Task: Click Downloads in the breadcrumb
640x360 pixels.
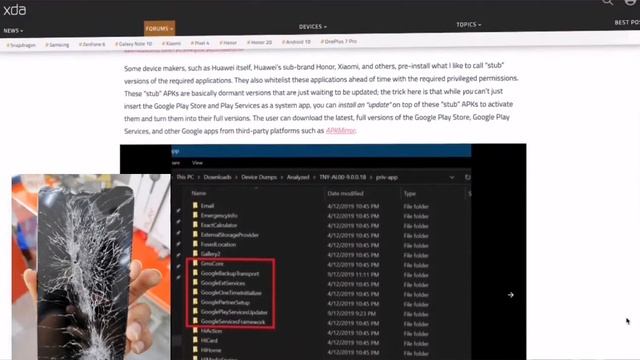Action: point(218,177)
